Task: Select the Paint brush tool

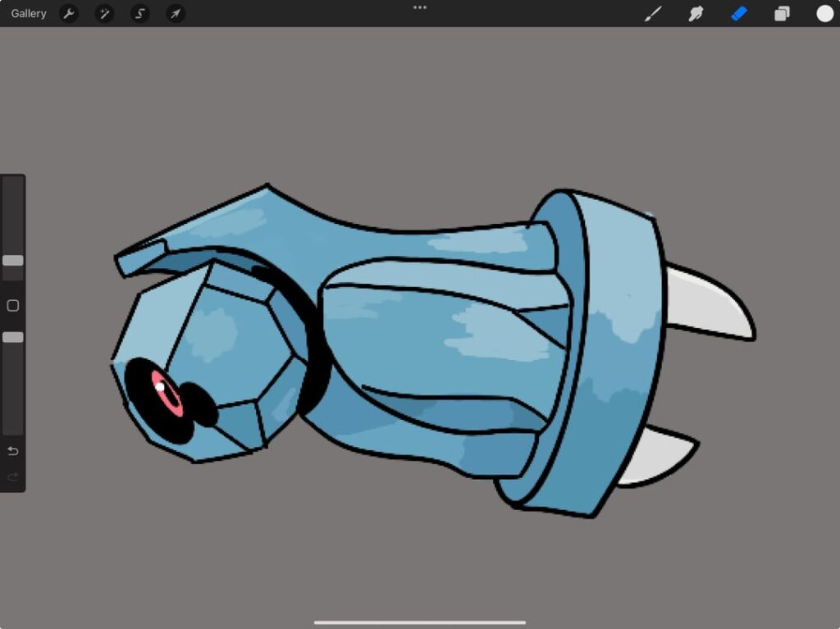Action: tap(653, 13)
